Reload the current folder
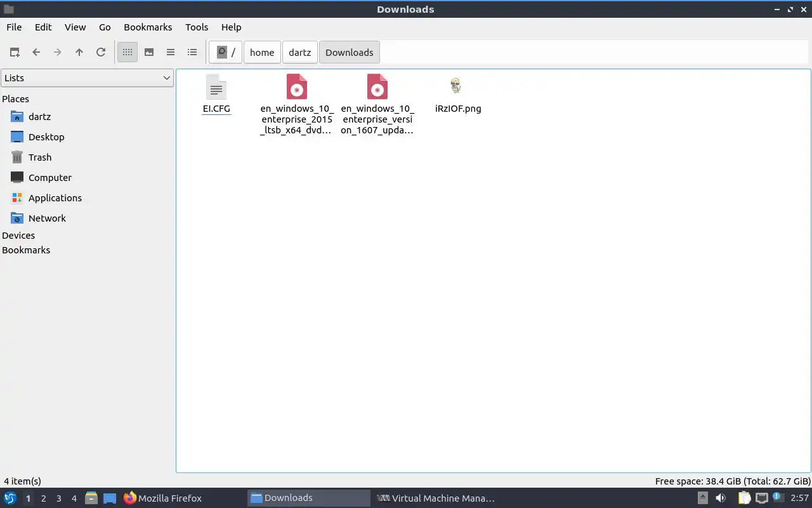Viewport: 812px width, 508px height. [101, 52]
